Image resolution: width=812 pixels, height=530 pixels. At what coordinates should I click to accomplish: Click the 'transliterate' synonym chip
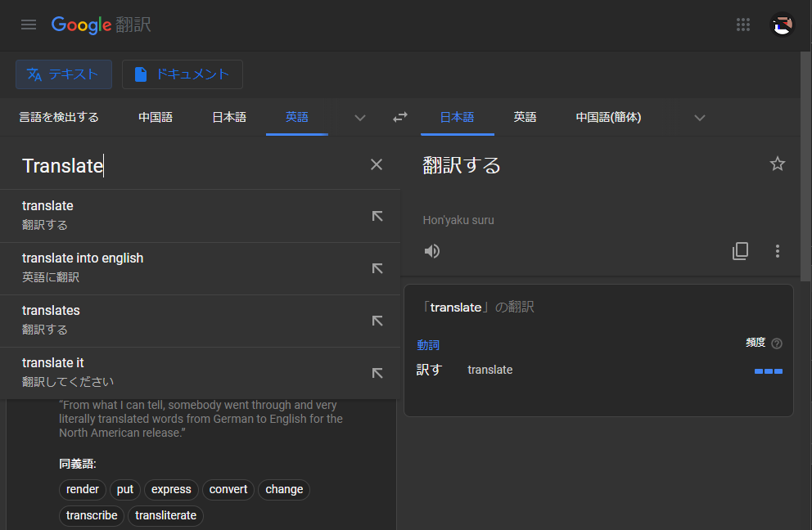[165, 515]
